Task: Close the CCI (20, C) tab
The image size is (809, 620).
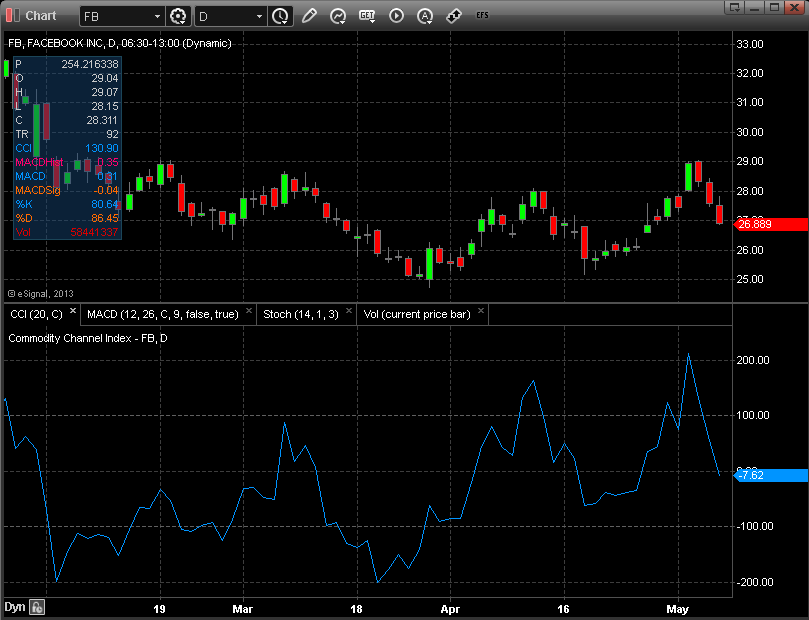Action: [x=73, y=311]
